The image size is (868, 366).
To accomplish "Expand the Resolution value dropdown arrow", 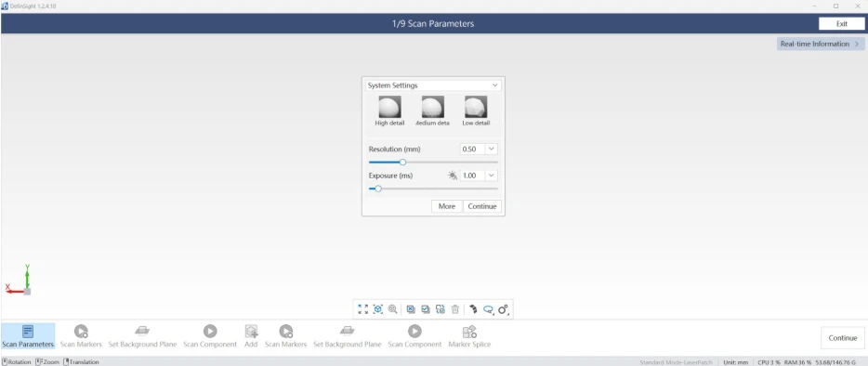I will pos(492,149).
